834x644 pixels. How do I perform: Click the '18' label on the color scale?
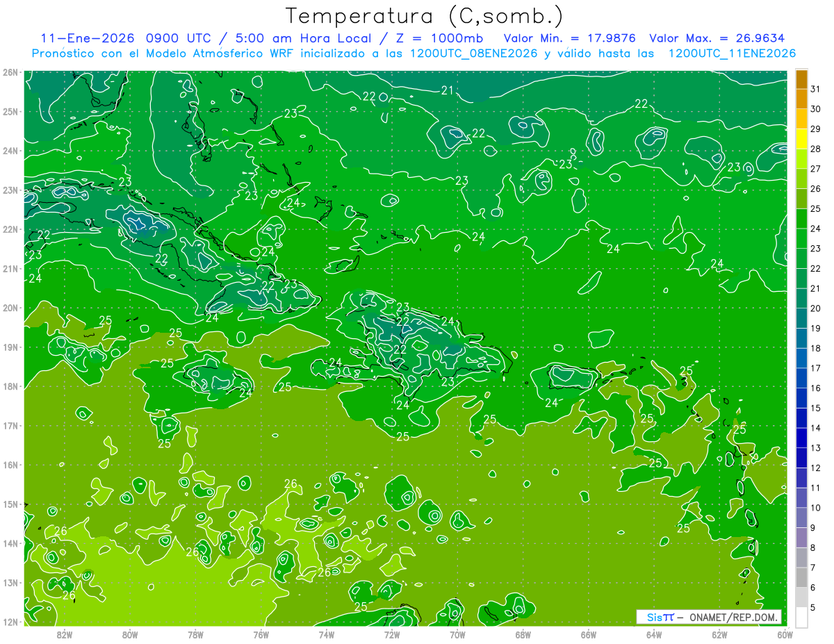(815, 348)
